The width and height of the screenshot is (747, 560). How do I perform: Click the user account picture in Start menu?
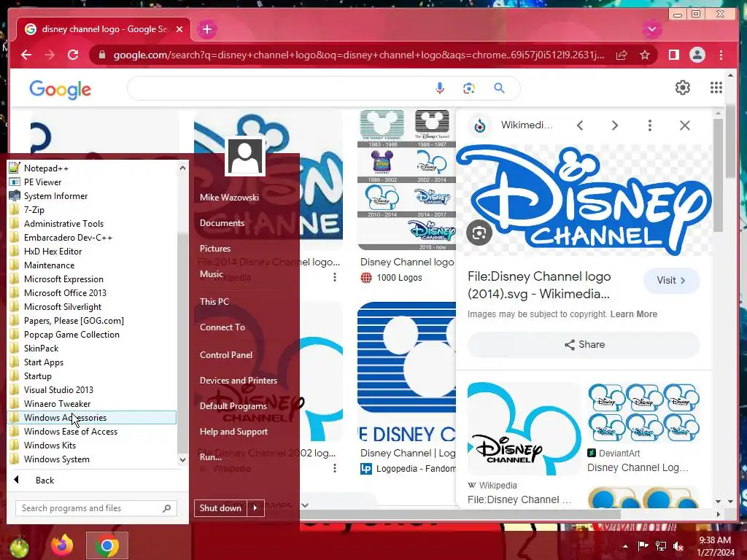coord(245,157)
